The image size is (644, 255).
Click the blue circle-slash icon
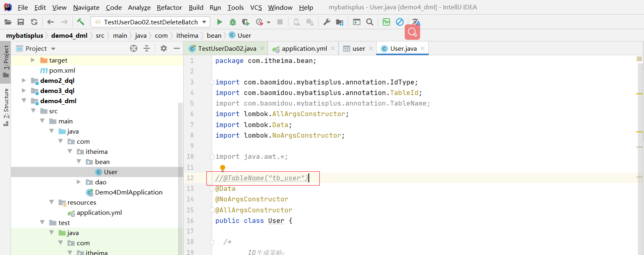pyautogui.click(x=400, y=22)
